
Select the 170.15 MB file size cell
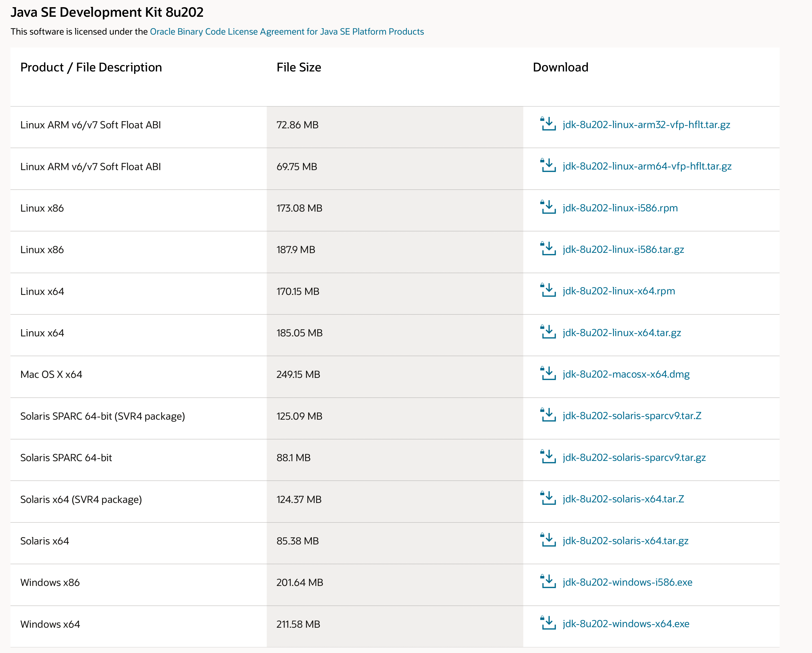click(395, 294)
